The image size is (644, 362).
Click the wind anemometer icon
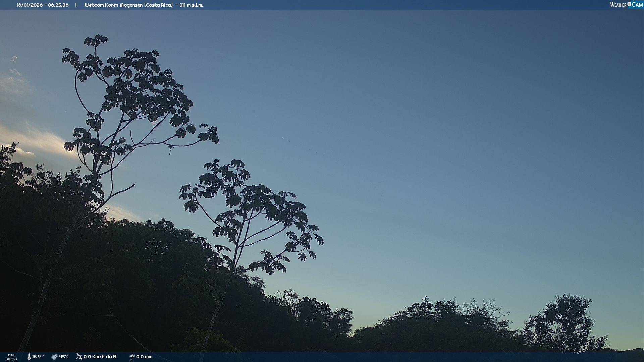[79, 357]
